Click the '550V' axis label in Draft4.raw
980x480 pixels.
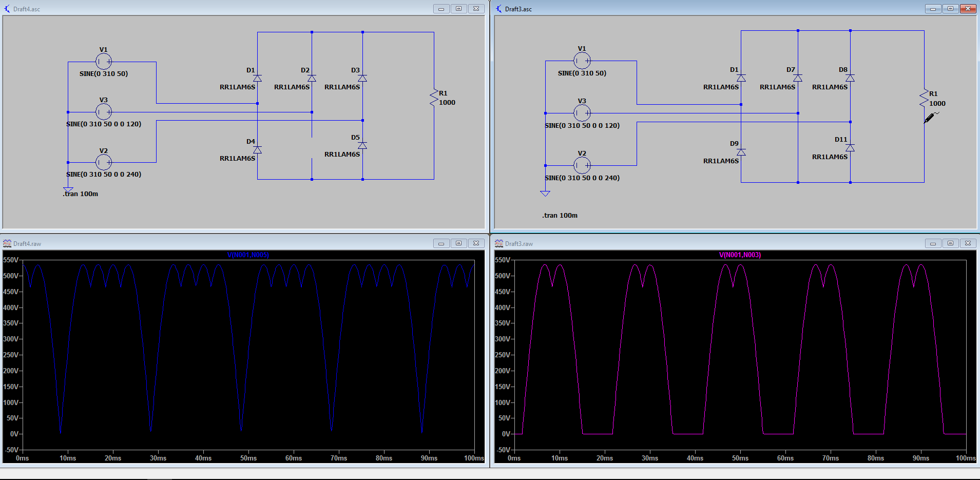pos(11,260)
